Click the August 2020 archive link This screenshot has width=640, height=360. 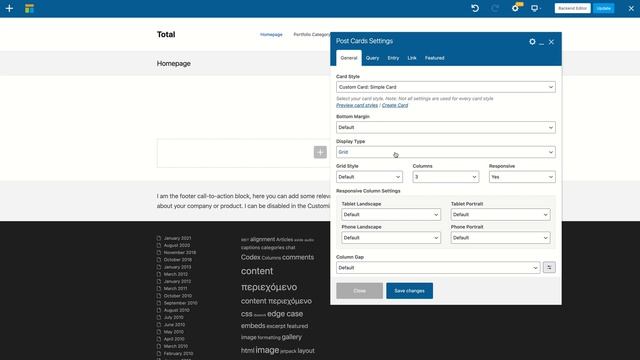pyautogui.click(x=177, y=245)
